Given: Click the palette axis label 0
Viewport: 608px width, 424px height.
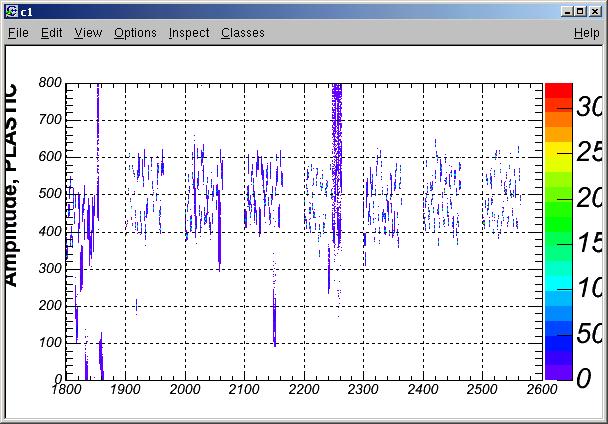Looking at the screenshot, I should point(584,378).
